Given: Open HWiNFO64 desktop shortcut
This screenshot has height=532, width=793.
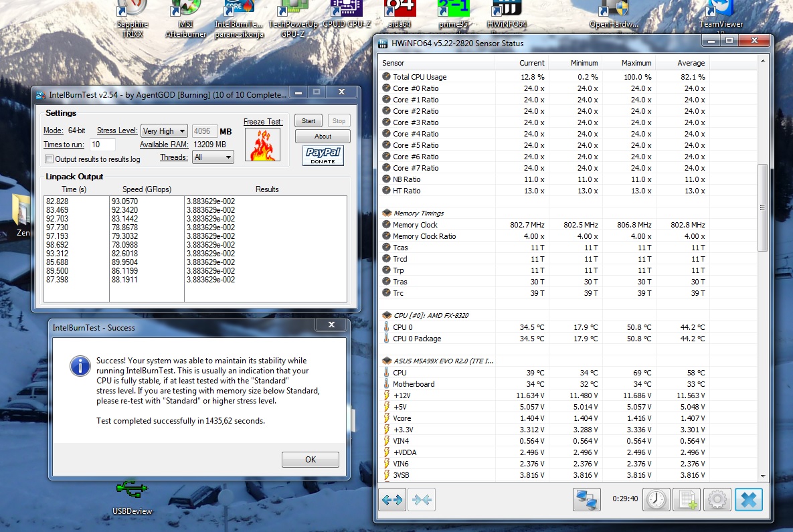Looking at the screenshot, I should (x=507, y=15).
